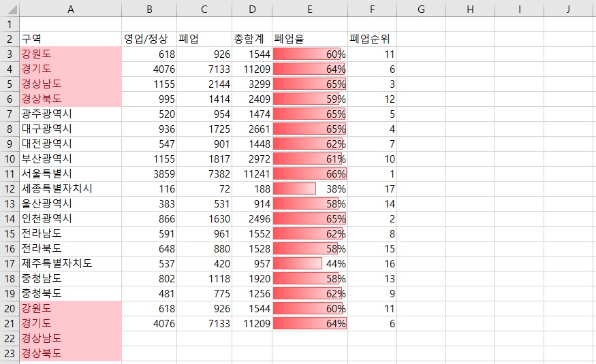Click the header cell 폐업
The width and height of the screenshot is (596, 364).
pyautogui.click(x=204, y=39)
